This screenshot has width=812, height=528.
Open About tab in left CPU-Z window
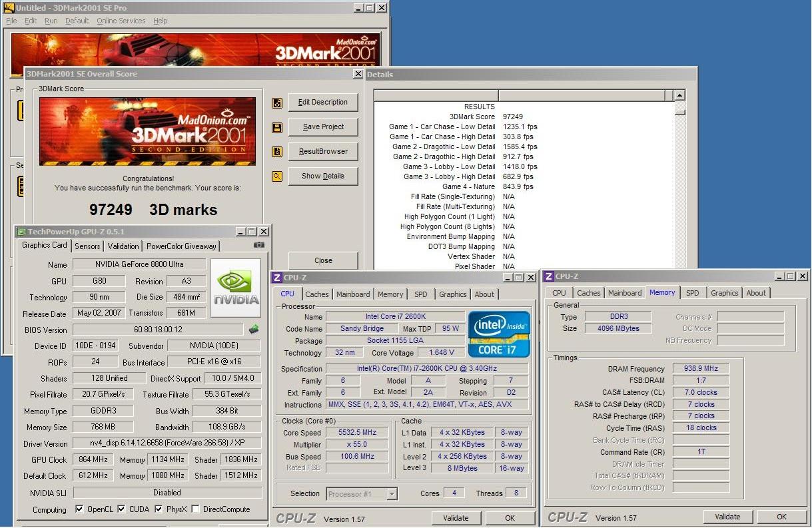[485, 294]
